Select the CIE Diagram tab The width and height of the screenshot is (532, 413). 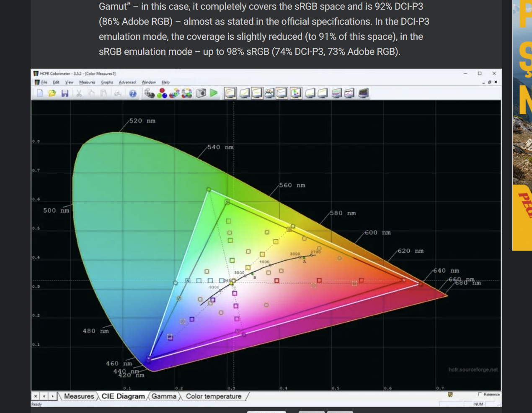point(123,396)
